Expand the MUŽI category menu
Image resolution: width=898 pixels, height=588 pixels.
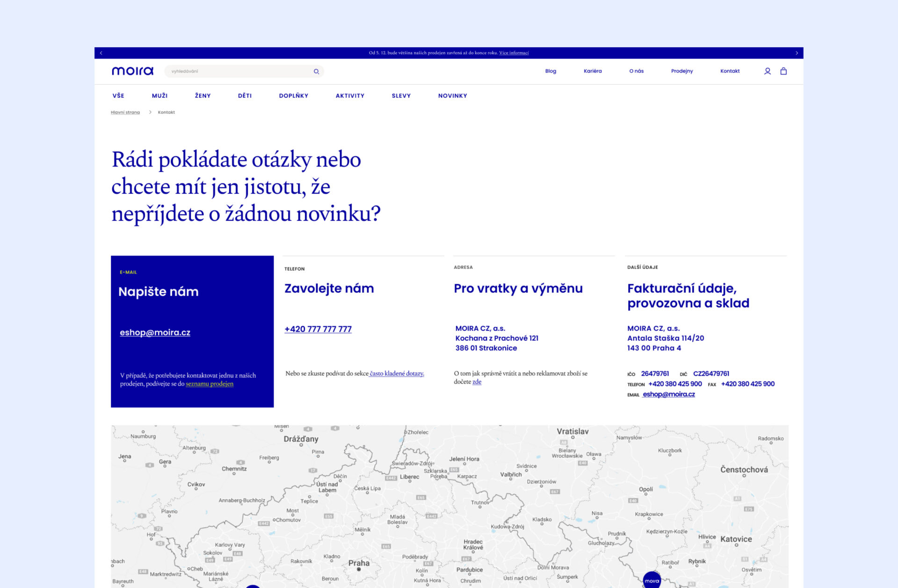tap(159, 96)
